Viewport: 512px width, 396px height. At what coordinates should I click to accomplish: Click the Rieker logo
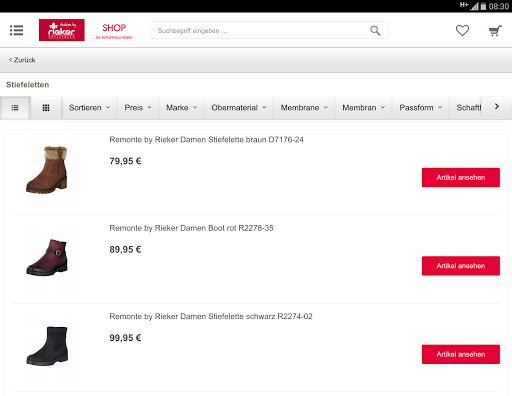pyautogui.click(x=62, y=30)
